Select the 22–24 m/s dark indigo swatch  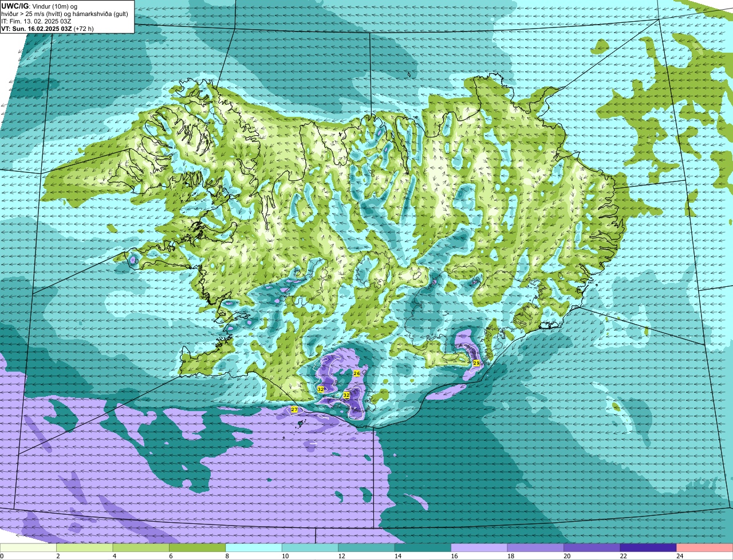[648, 548]
